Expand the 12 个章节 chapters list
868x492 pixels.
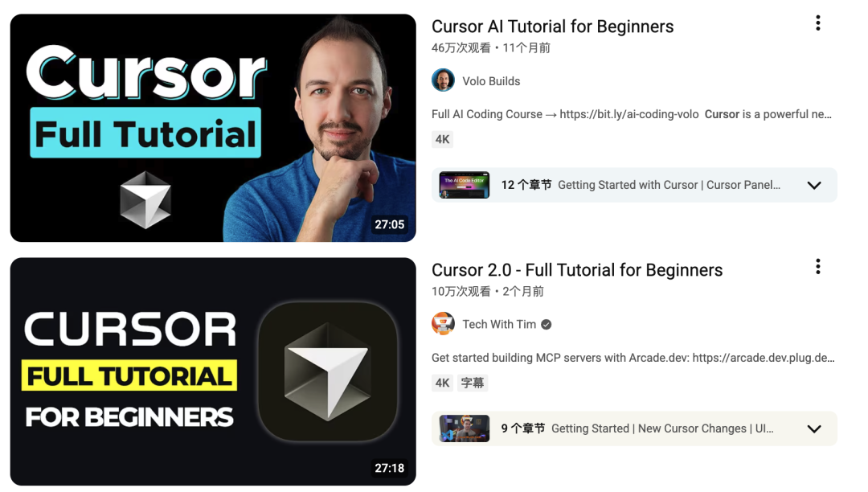pyautogui.click(x=813, y=186)
